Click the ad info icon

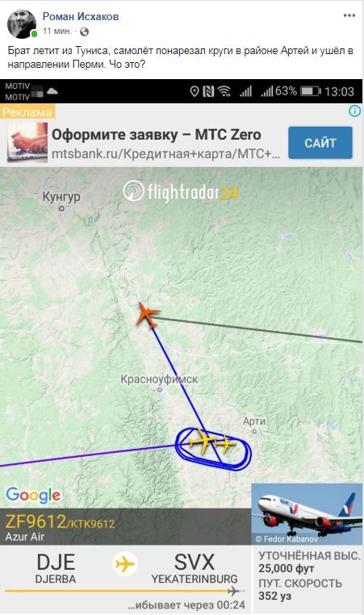point(354,111)
